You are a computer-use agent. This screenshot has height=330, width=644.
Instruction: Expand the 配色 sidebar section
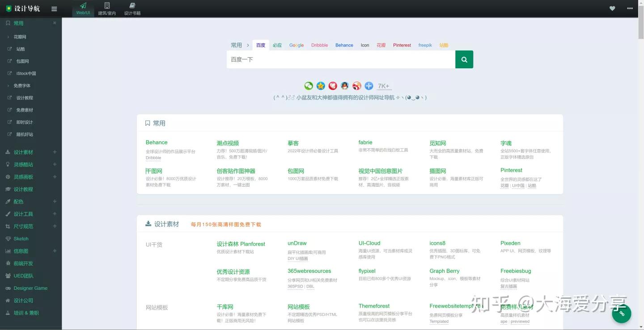(x=55, y=201)
